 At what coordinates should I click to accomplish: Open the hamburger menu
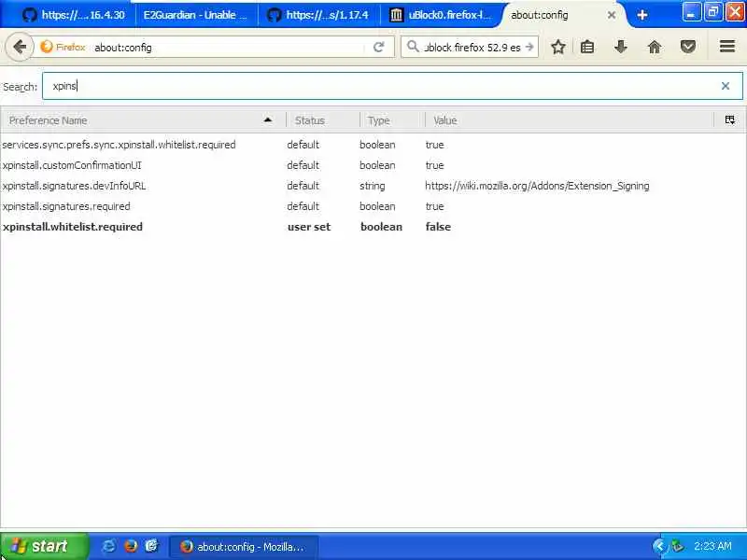[x=727, y=46]
